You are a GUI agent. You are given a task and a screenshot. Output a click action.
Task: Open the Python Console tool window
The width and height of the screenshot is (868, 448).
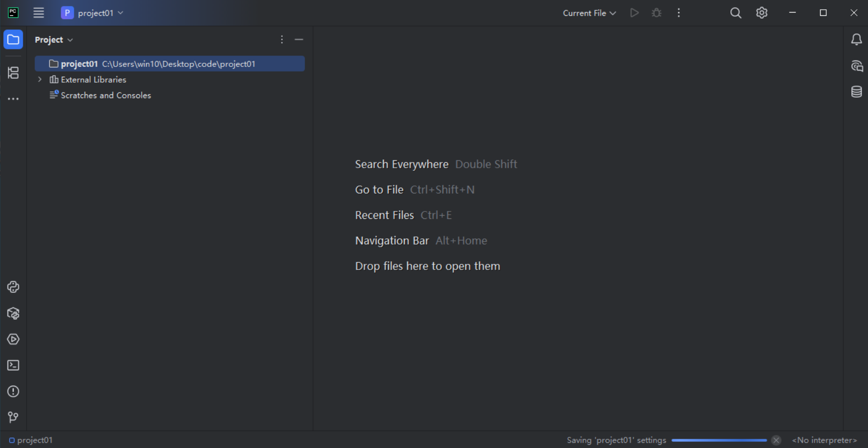click(x=13, y=287)
